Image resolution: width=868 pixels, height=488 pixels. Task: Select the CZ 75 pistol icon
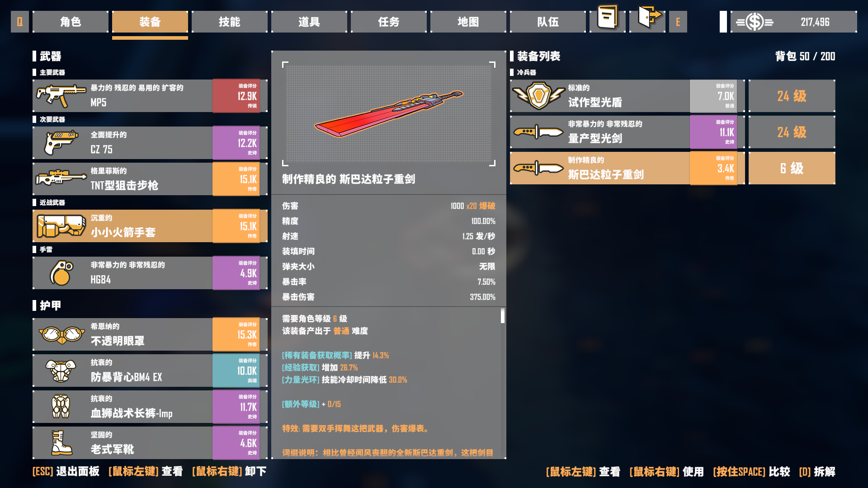tap(61, 143)
